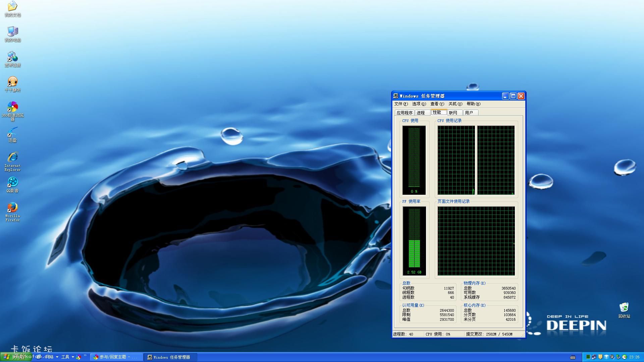This screenshot has height=362, width=644.
Task: Click the physical memory 总数 value 3650540
Action: click(x=508, y=288)
